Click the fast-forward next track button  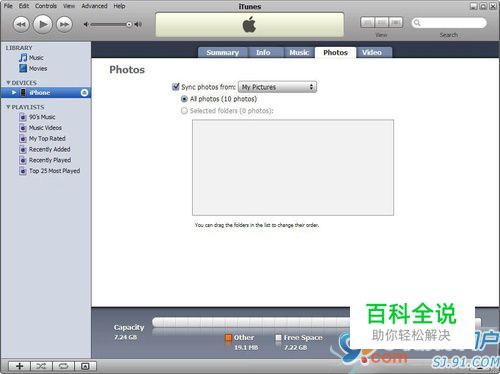[x=64, y=24]
